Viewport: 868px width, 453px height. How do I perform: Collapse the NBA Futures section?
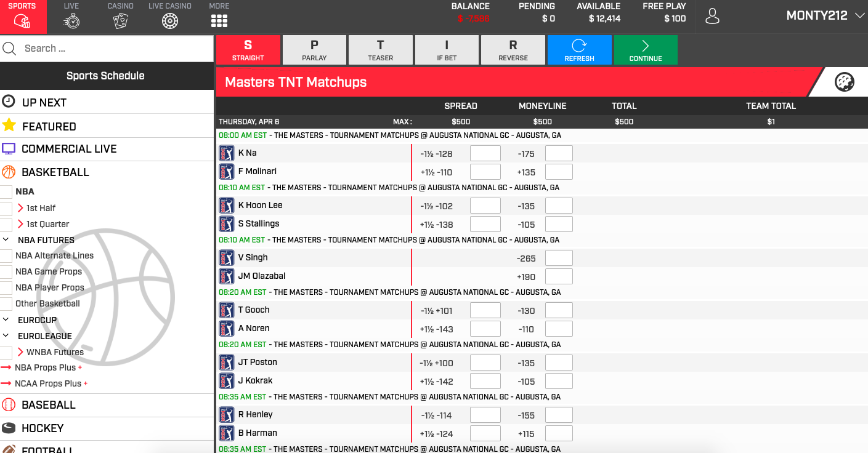6,240
